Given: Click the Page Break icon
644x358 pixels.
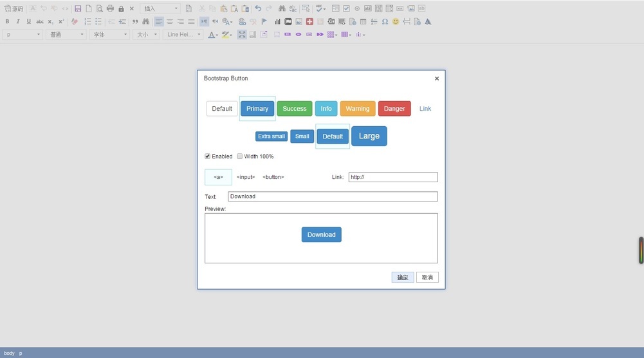Looking at the screenshot, I should [x=407, y=21].
